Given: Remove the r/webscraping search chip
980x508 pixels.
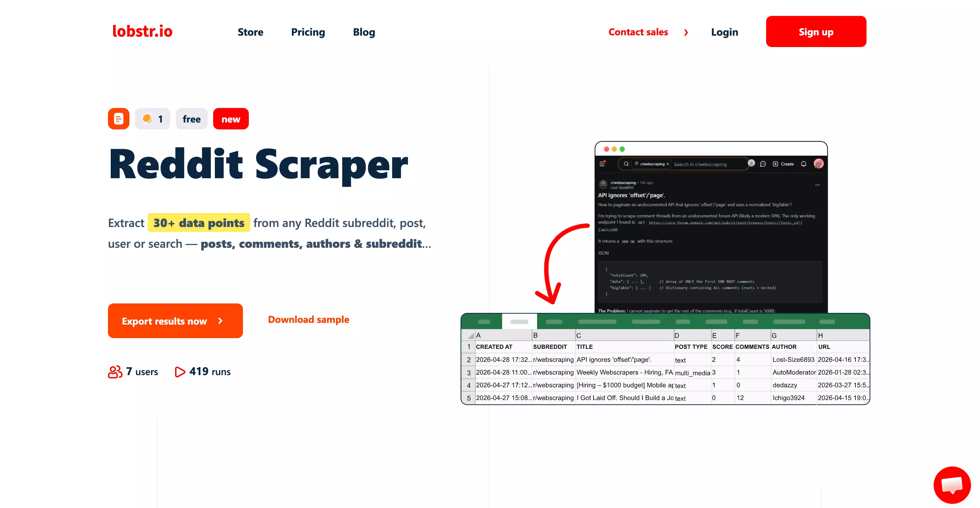Looking at the screenshot, I should 667,164.
